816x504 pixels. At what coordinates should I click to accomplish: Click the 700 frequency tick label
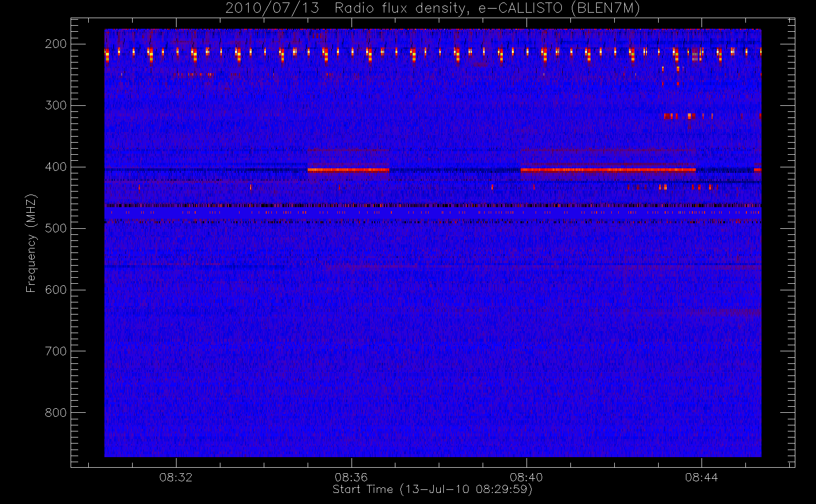tap(56, 351)
